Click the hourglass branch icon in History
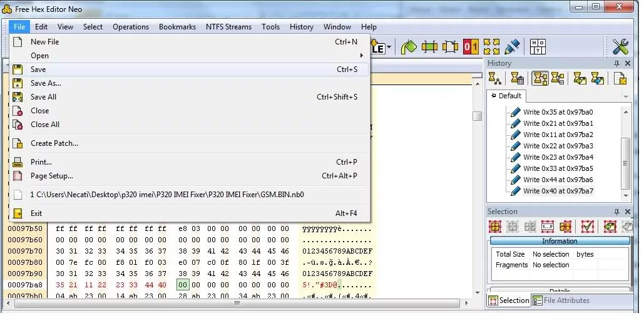Image resolution: width=644 pixels, height=323 pixels. click(494, 78)
